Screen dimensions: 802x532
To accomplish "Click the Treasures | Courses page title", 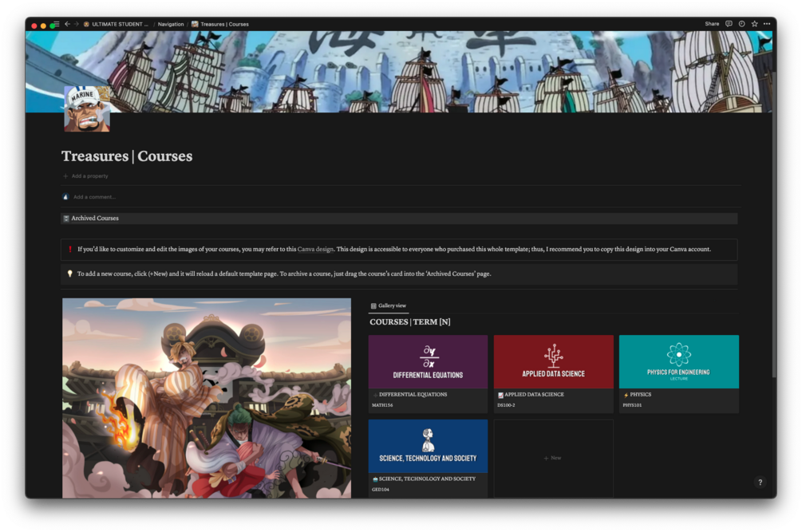I will pos(127,156).
